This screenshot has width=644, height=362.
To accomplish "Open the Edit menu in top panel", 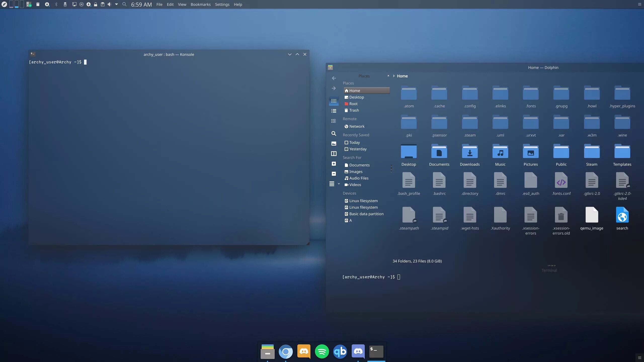I will (170, 4).
